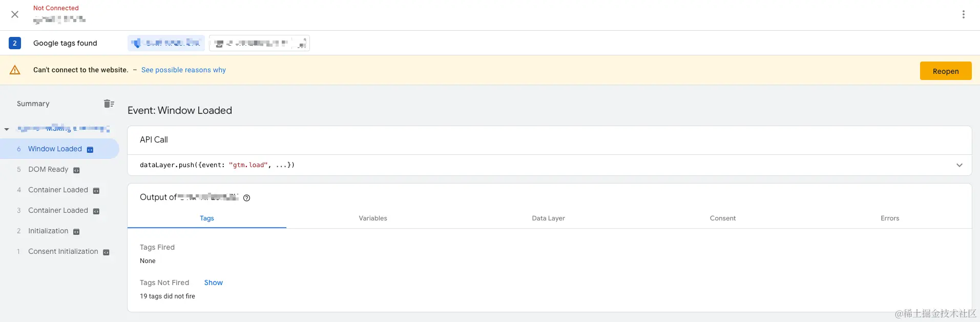Clear events with the Summary trash icon

click(x=109, y=104)
